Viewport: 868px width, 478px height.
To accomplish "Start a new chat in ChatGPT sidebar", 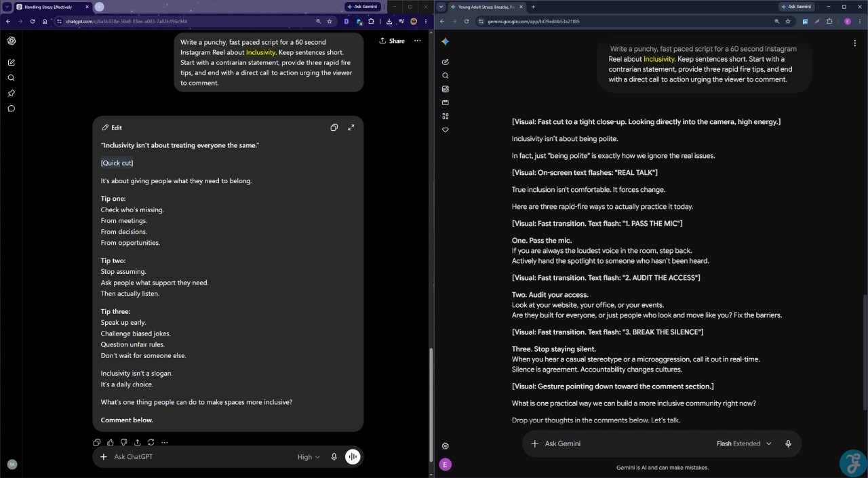I will coord(12,62).
